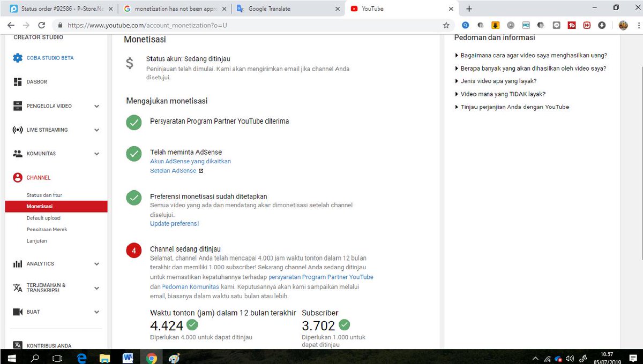The image size is (643, 364).
Task: Expand 'Video mana yang TIDAK layak?'
Action: 500,94
